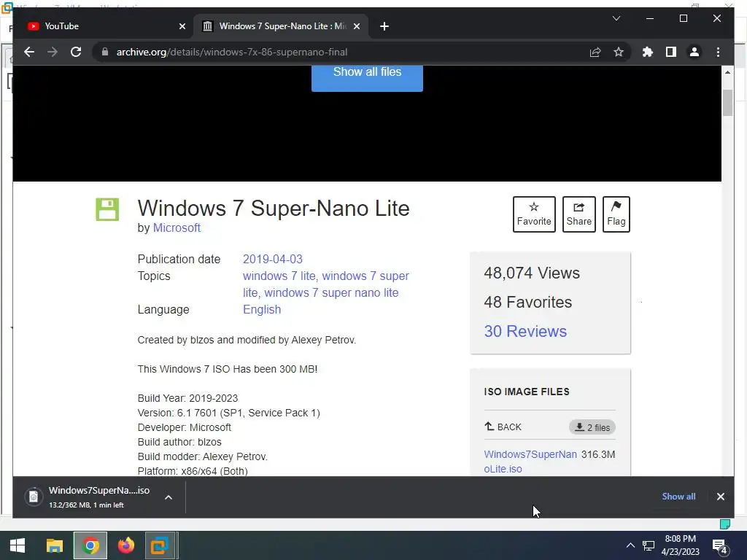
Task: Open the tab search dropdown arrow
Action: click(x=616, y=18)
